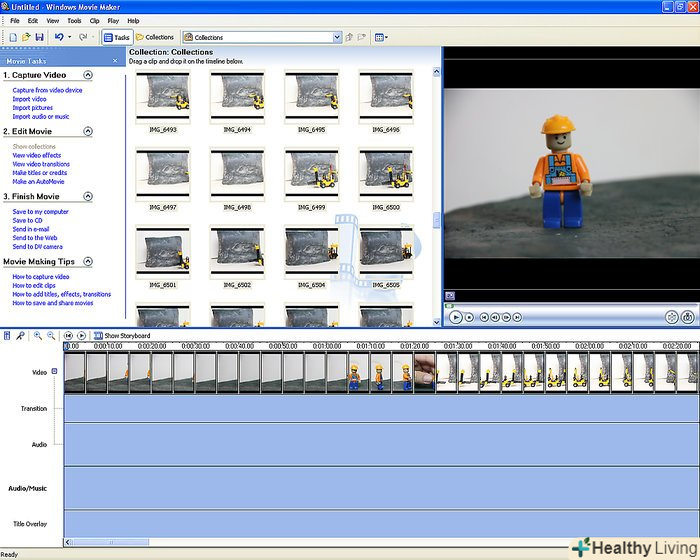Click the Open Project folder icon
700x560 pixels.
[25, 37]
